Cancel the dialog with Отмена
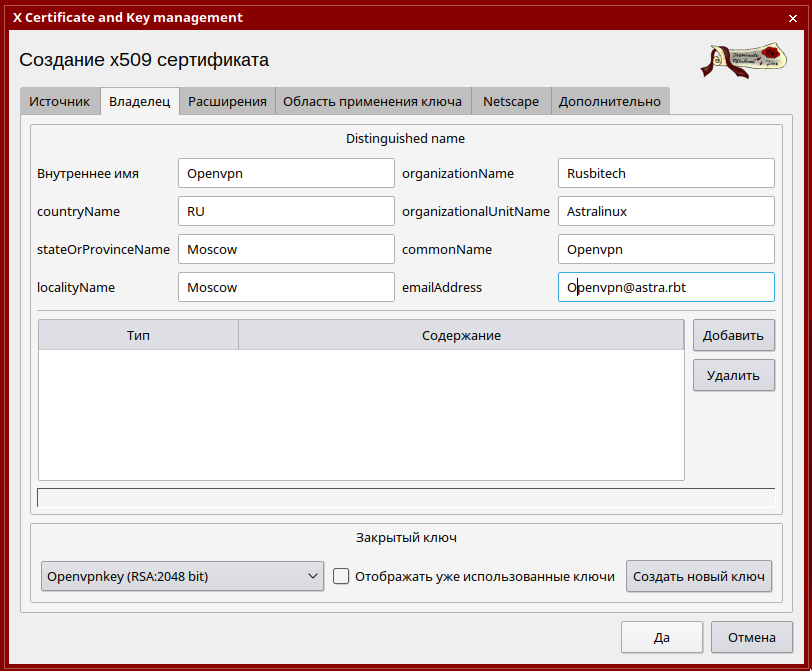The width and height of the screenshot is (812, 671). click(751, 637)
